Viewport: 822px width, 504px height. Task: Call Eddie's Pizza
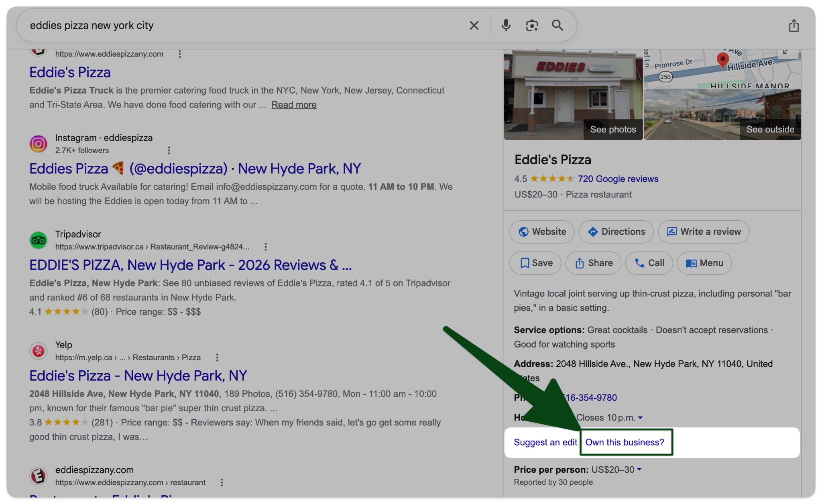649,263
